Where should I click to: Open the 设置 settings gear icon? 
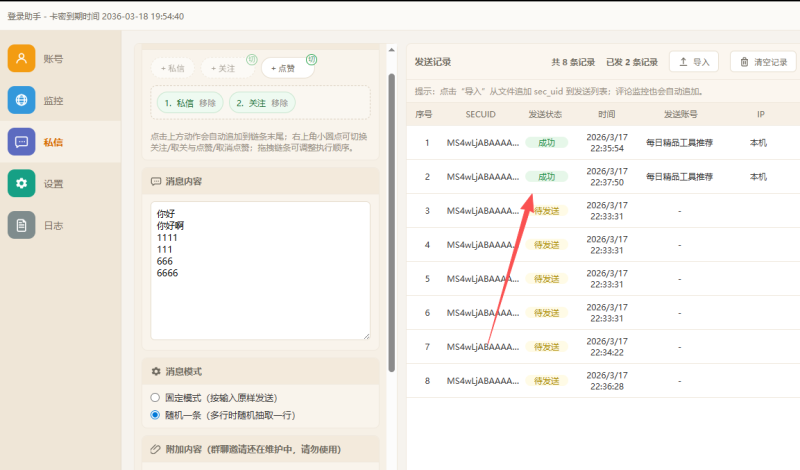tap(21, 183)
